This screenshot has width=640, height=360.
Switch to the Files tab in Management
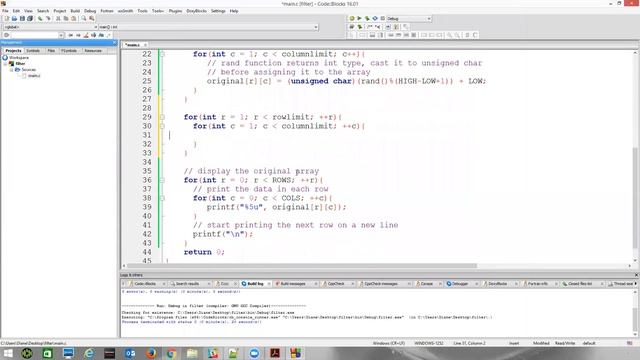[x=51, y=51]
